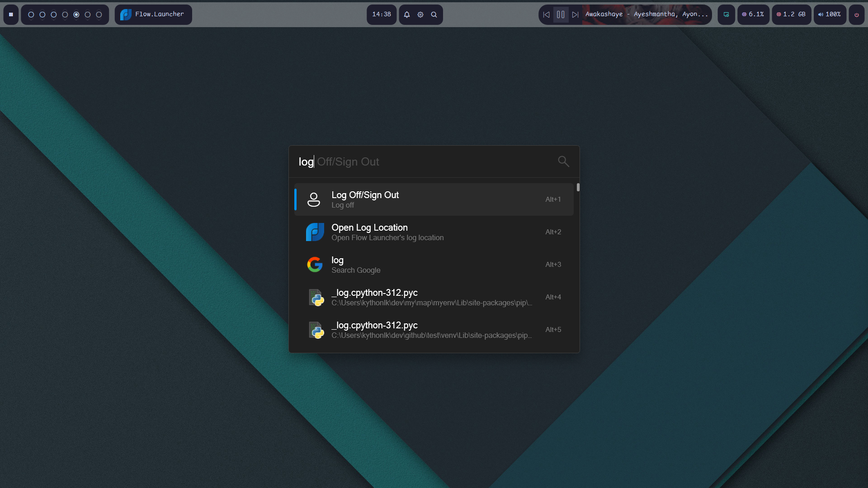Viewport: 868px width, 488px height.
Task: Click the screen capture icon in the system tray
Action: click(x=726, y=14)
